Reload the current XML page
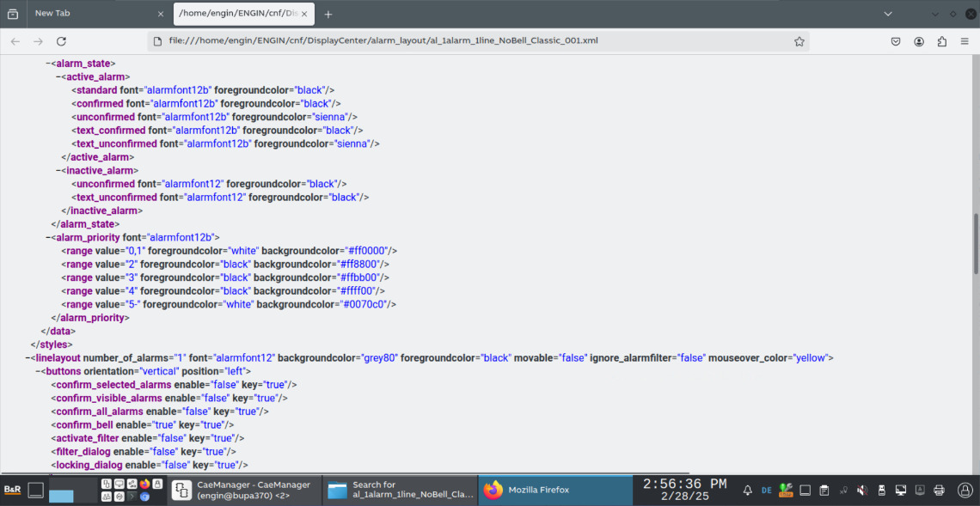Image resolution: width=980 pixels, height=506 pixels. [x=61, y=41]
